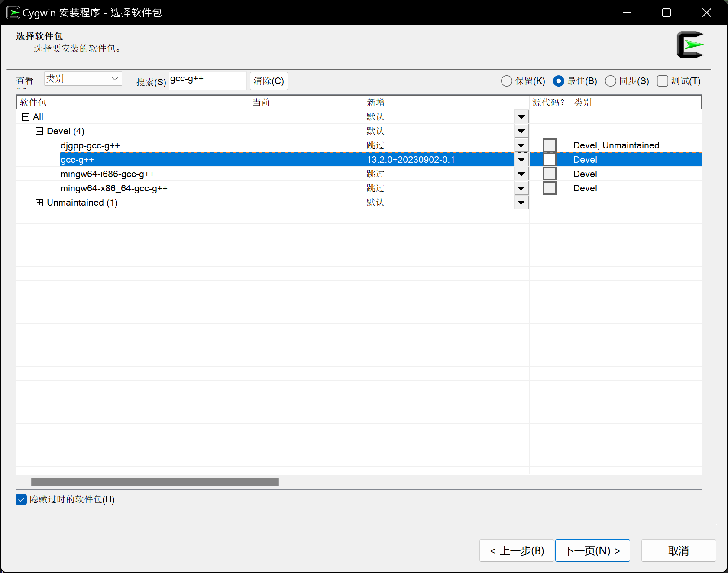Go back with < 上一步(B)

pyautogui.click(x=517, y=550)
